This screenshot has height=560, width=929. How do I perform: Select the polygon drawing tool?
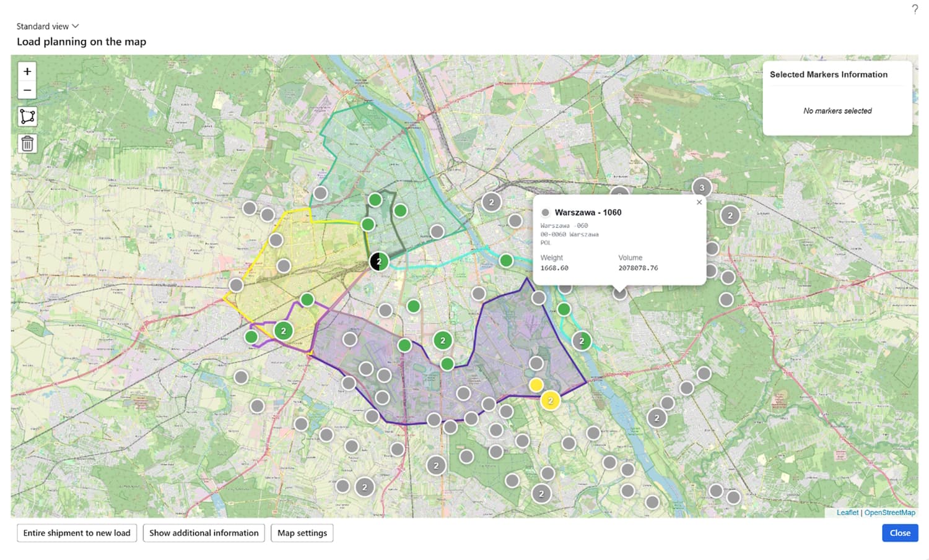coord(27,116)
